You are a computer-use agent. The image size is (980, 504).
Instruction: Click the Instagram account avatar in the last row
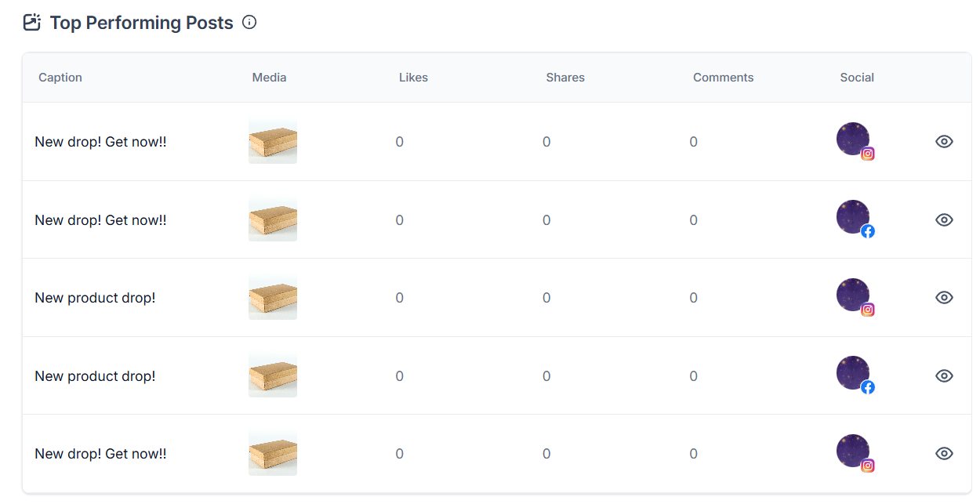click(x=853, y=451)
